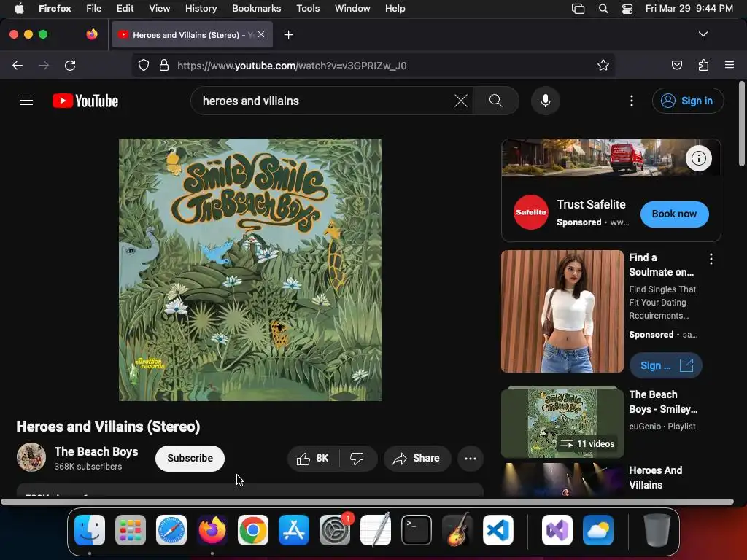Open Smiley Smile playlist thumbnail with 11 videos
This screenshot has width=747, height=560.
(562, 422)
